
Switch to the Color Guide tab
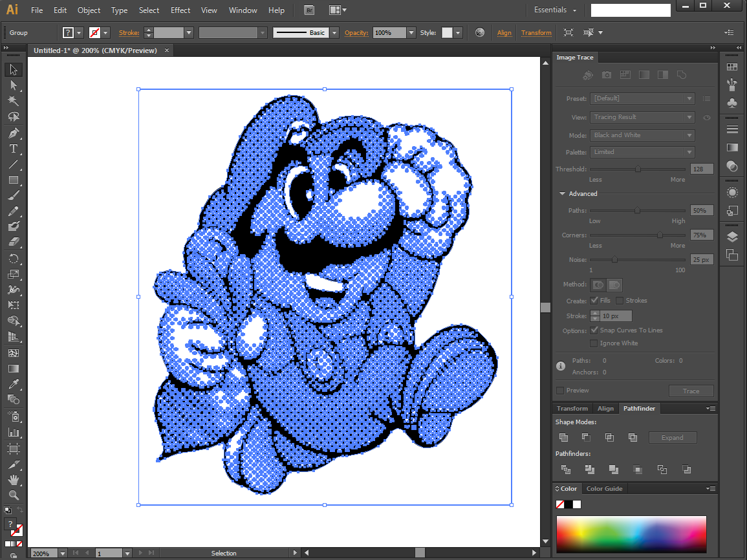(604, 489)
